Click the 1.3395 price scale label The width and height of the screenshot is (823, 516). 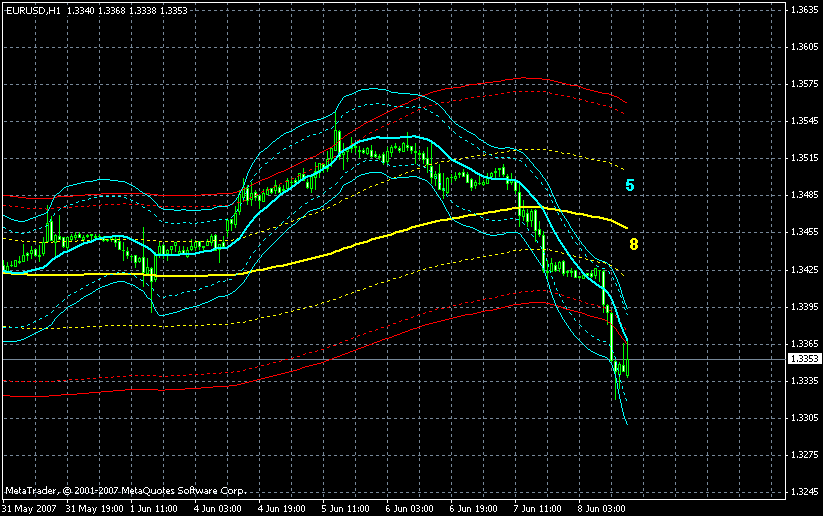[x=805, y=307]
